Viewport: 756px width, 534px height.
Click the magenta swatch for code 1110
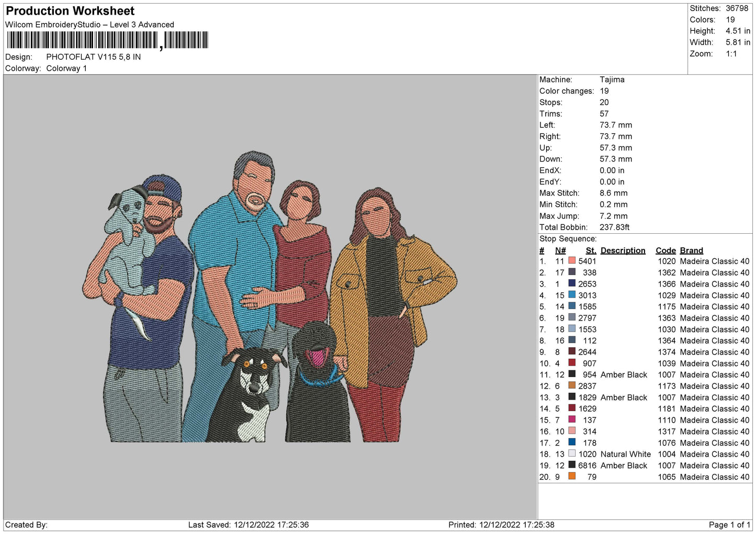572,420
